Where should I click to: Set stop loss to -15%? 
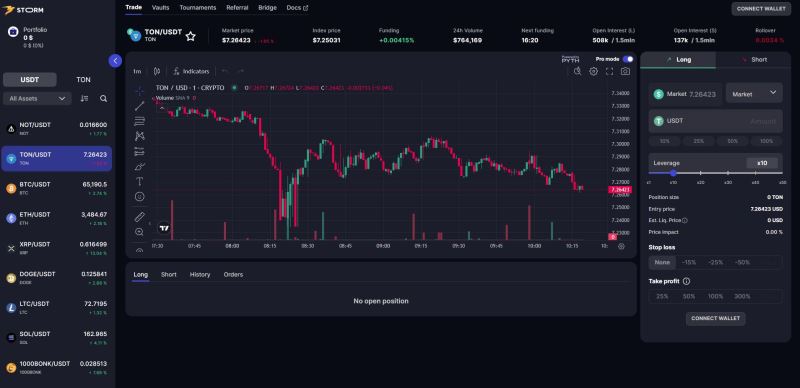click(689, 262)
